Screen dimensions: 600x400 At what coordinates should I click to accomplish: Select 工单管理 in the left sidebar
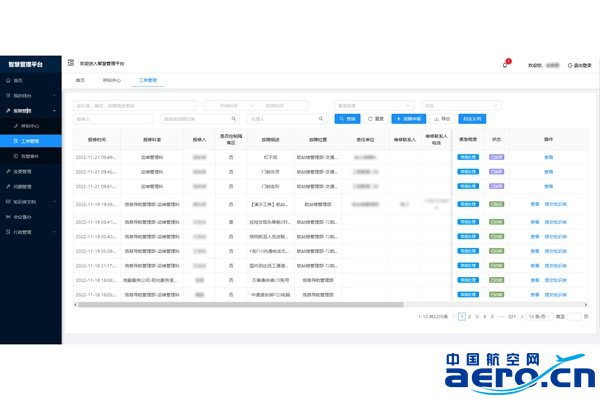31,141
